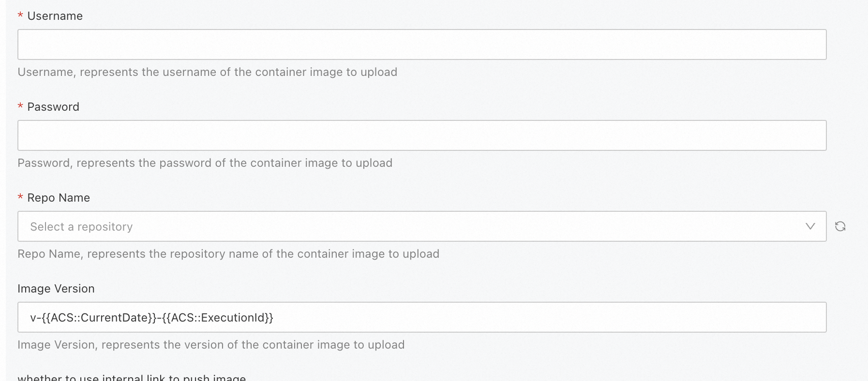Click the Username help description text
This screenshot has height=381, width=868.
(207, 72)
